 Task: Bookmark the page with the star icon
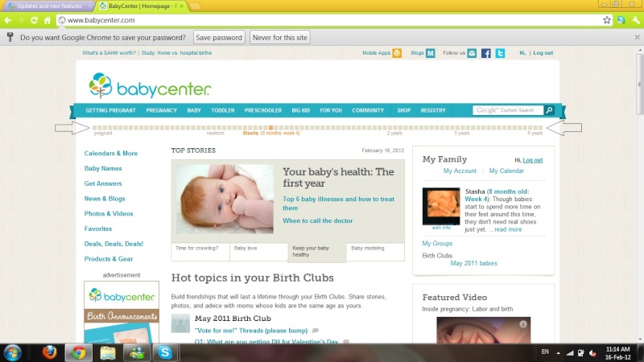point(607,20)
